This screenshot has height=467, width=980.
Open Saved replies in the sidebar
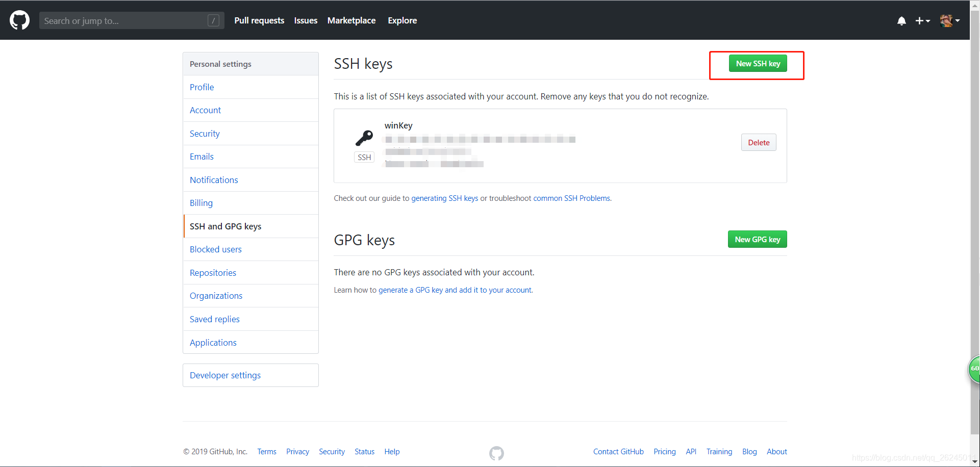coord(250,319)
